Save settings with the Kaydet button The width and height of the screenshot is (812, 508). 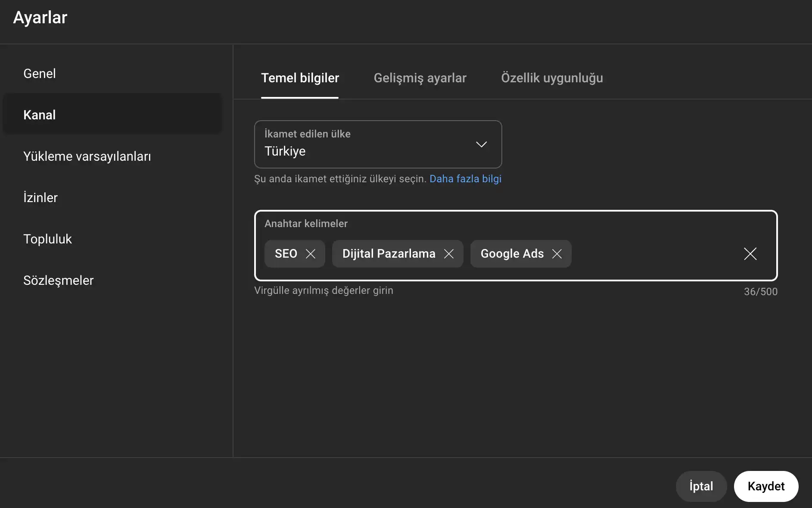(766, 486)
